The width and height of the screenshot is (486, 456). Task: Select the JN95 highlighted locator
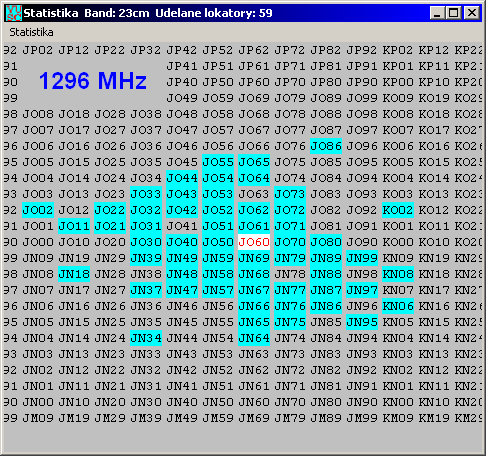tap(362, 322)
